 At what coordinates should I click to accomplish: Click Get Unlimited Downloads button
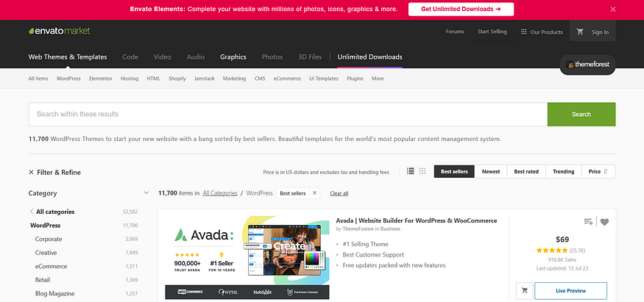point(461,9)
